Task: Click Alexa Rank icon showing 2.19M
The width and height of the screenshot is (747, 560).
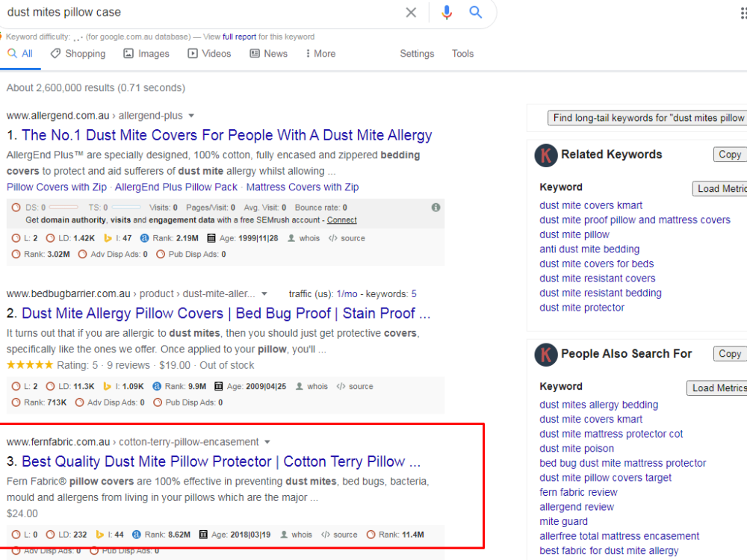Action: point(144,238)
